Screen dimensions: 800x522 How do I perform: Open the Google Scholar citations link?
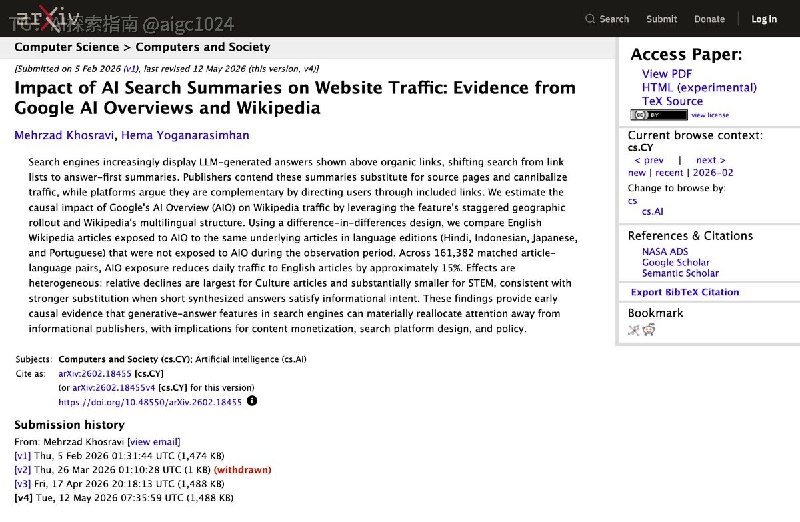(676, 262)
